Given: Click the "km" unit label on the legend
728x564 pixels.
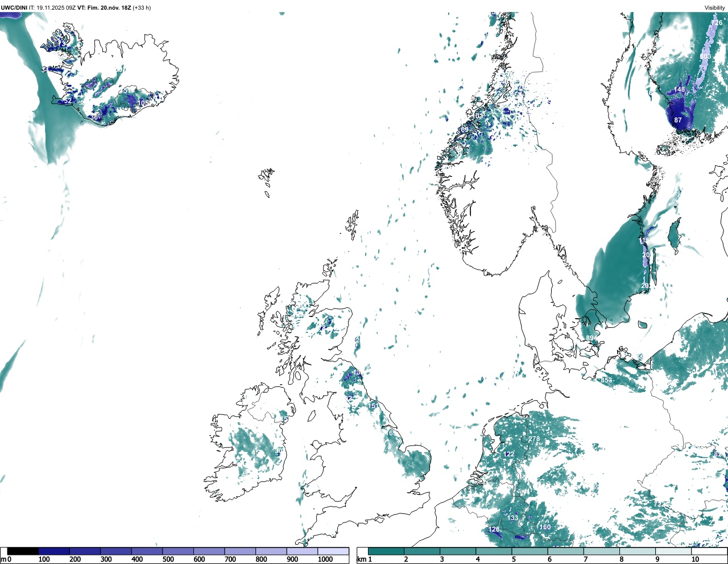Looking at the screenshot, I should click(x=362, y=559).
